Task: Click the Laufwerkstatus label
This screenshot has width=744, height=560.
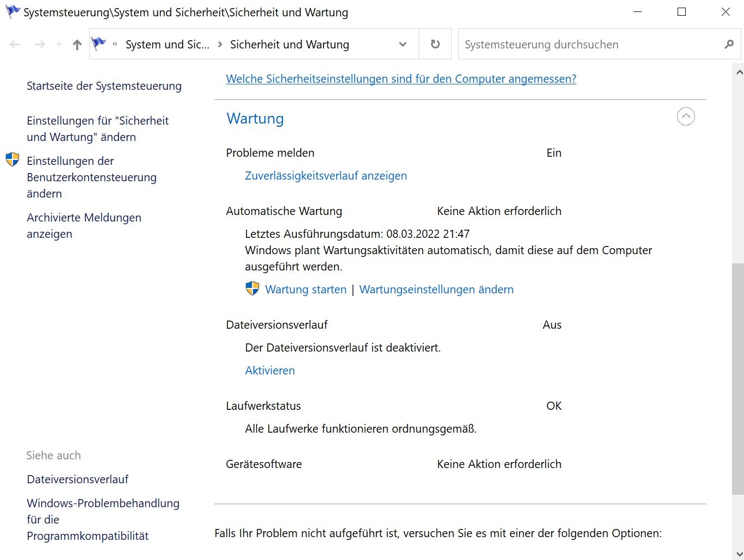Action: pyautogui.click(x=263, y=406)
